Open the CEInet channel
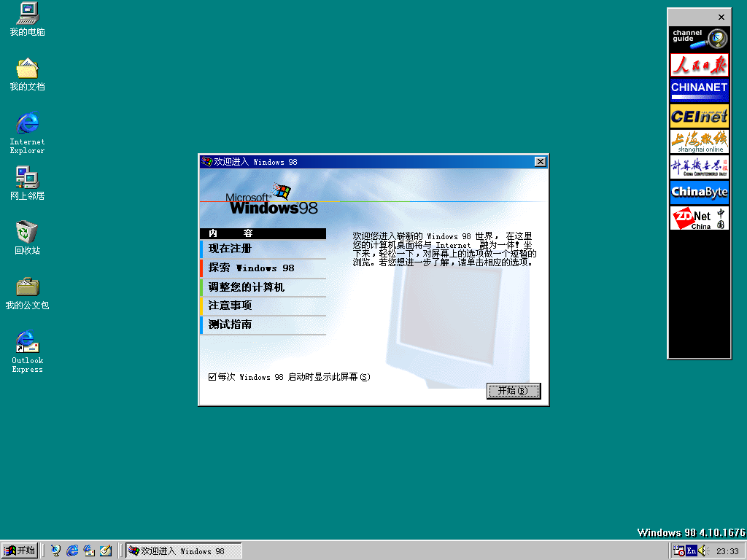 click(700, 116)
